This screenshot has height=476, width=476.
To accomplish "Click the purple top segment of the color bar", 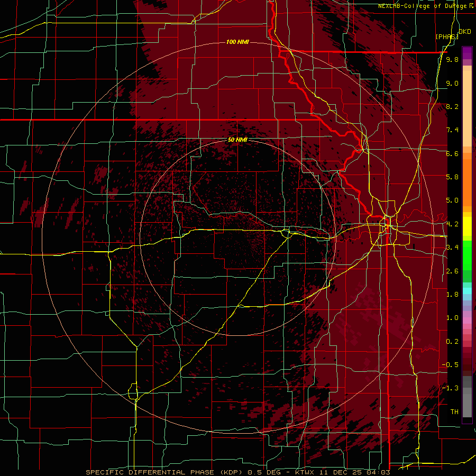I will [467, 53].
